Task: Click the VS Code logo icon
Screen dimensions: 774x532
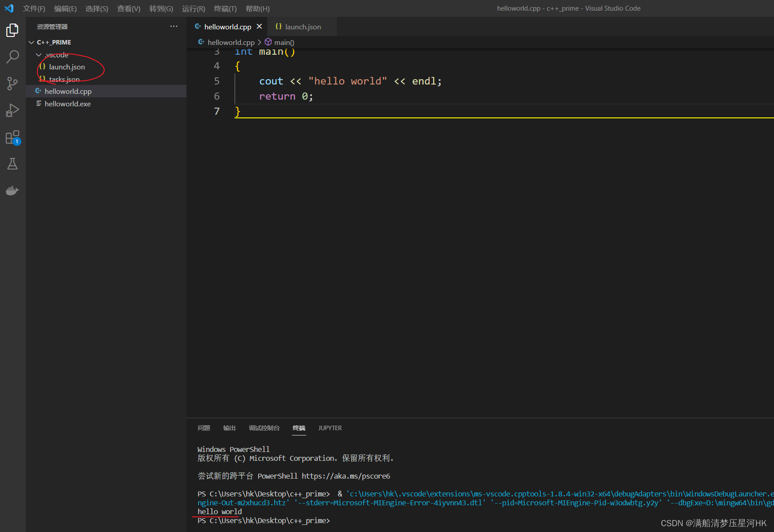Action: click(9, 8)
